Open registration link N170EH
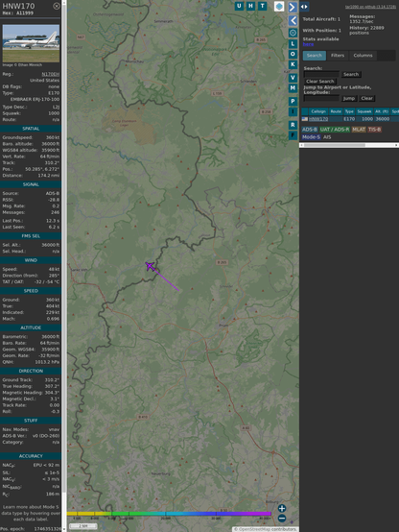The image size is (399, 532). pos(51,74)
